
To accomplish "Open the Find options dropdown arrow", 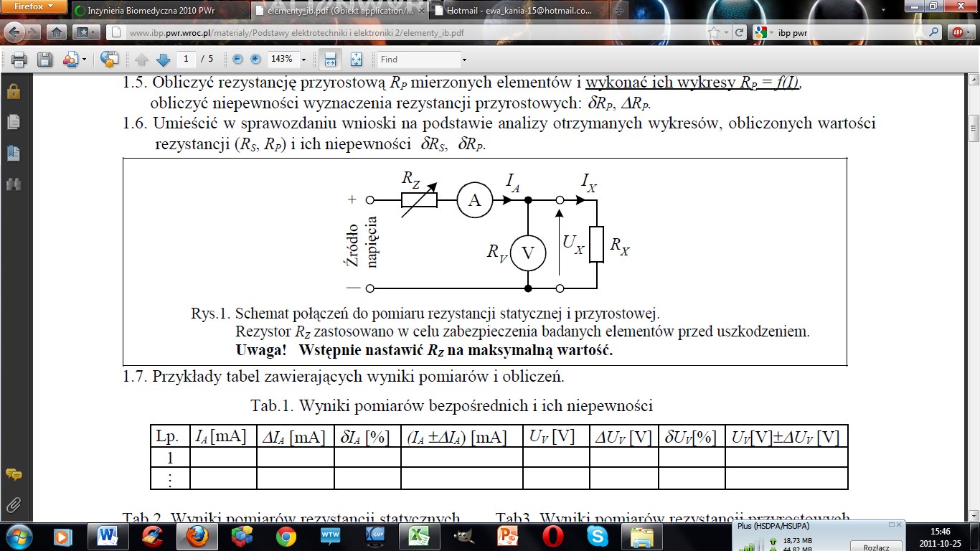I will [x=464, y=60].
